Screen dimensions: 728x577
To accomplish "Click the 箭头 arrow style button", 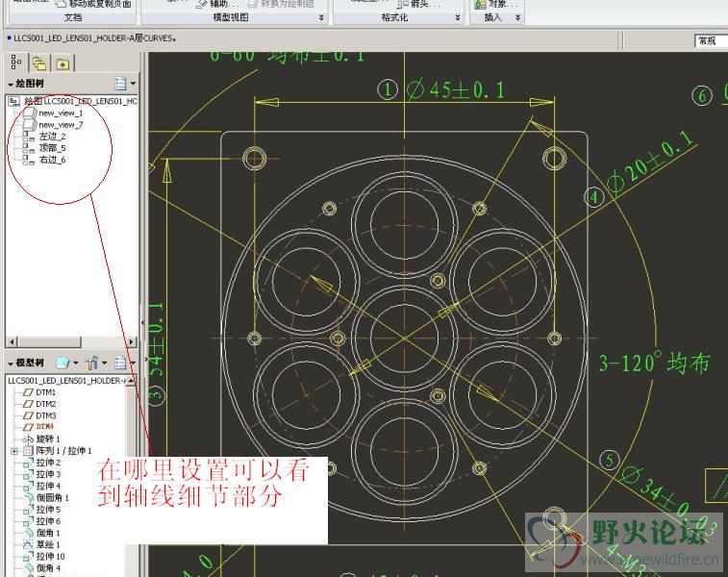I will tap(417, 4).
